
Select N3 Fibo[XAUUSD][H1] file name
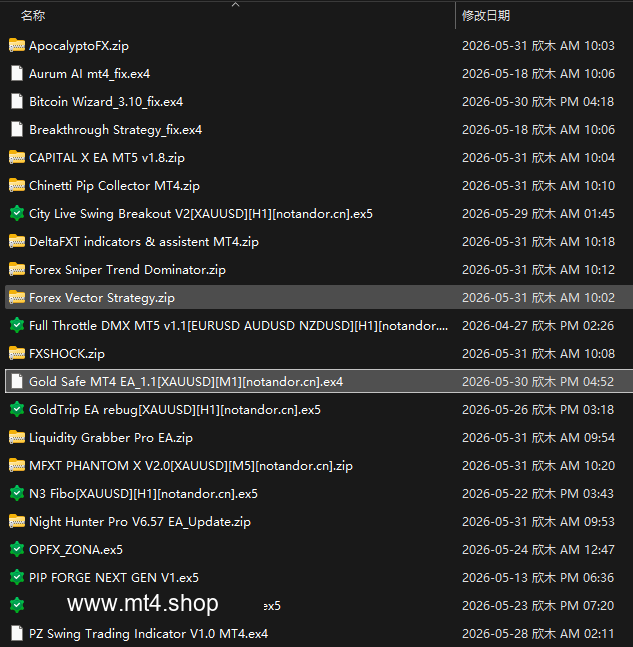[x=144, y=494]
